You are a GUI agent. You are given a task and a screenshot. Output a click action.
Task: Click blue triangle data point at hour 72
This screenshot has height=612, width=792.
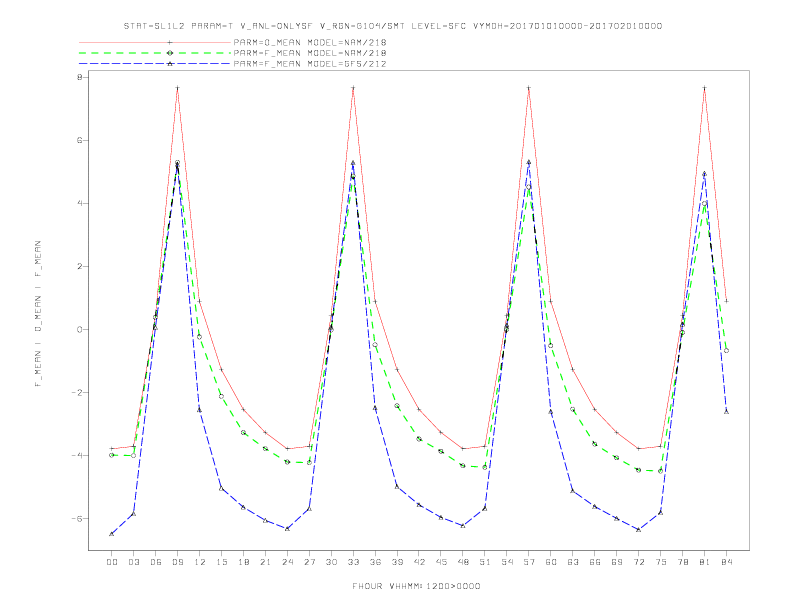click(x=638, y=530)
